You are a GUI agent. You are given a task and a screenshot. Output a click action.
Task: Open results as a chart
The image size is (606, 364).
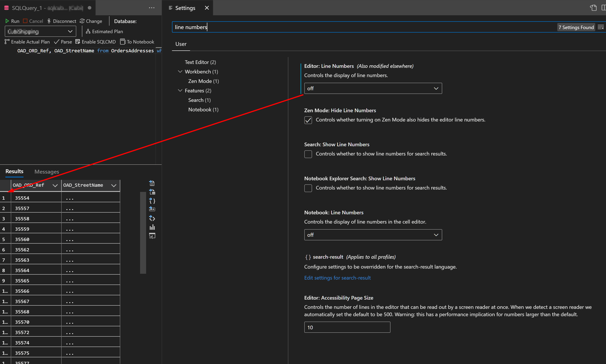click(x=152, y=227)
